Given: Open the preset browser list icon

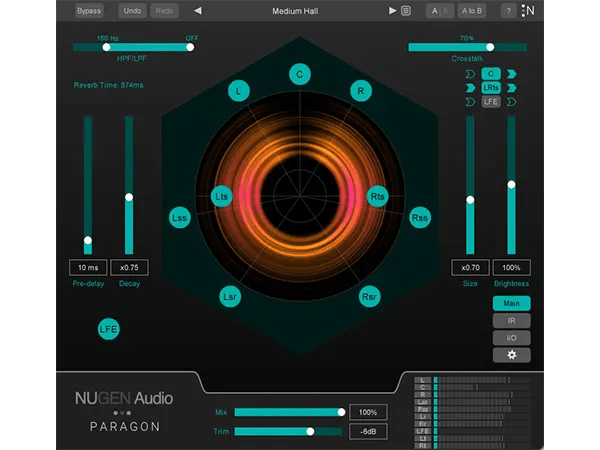Looking at the screenshot, I should 406,11.
